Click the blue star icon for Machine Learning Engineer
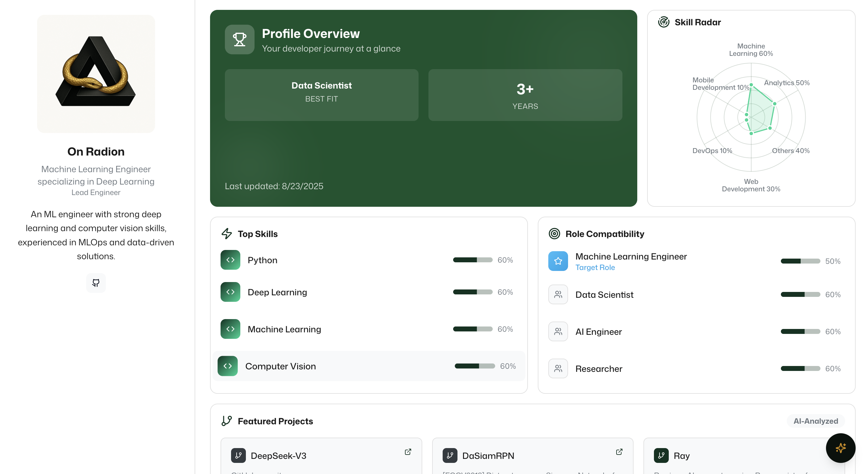The image size is (868, 474). click(x=558, y=261)
